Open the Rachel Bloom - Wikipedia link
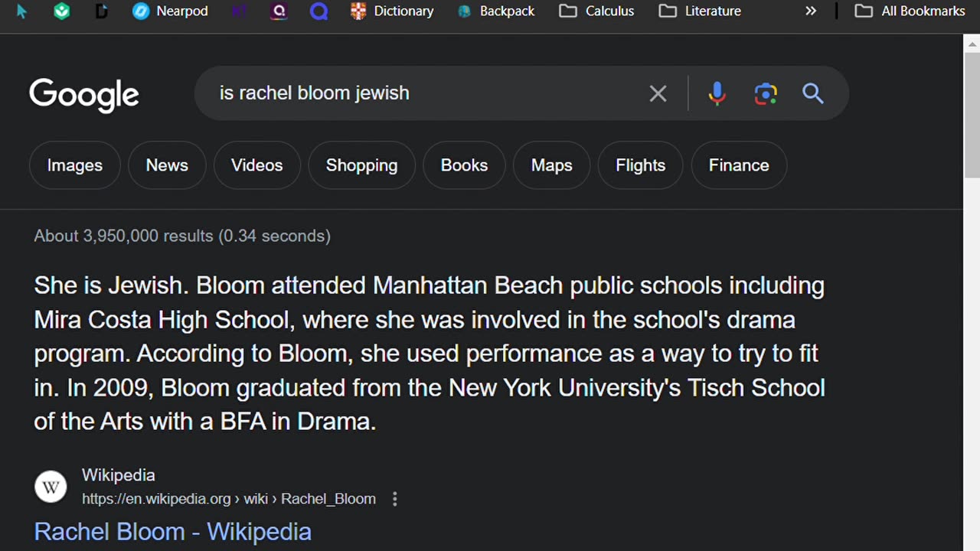The width and height of the screenshot is (980, 551). [173, 531]
